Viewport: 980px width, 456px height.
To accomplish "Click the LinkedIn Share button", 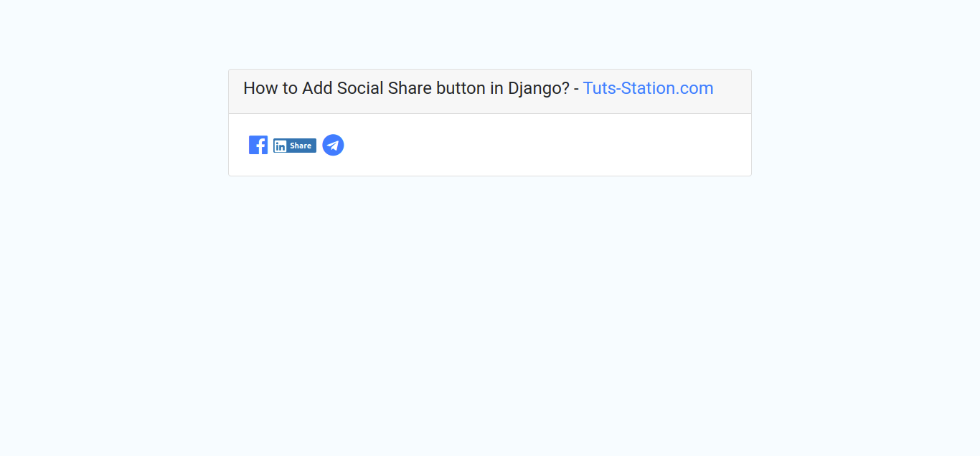I will 295,146.
